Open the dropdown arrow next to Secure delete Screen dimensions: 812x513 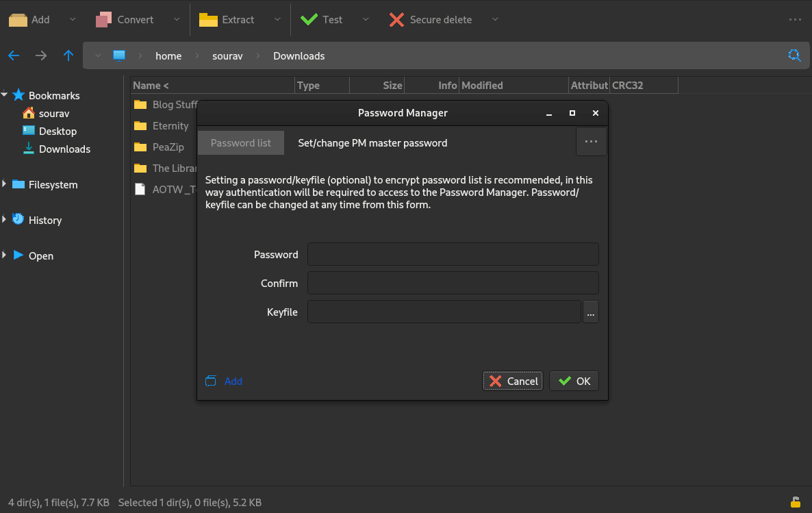click(x=495, y=20)
